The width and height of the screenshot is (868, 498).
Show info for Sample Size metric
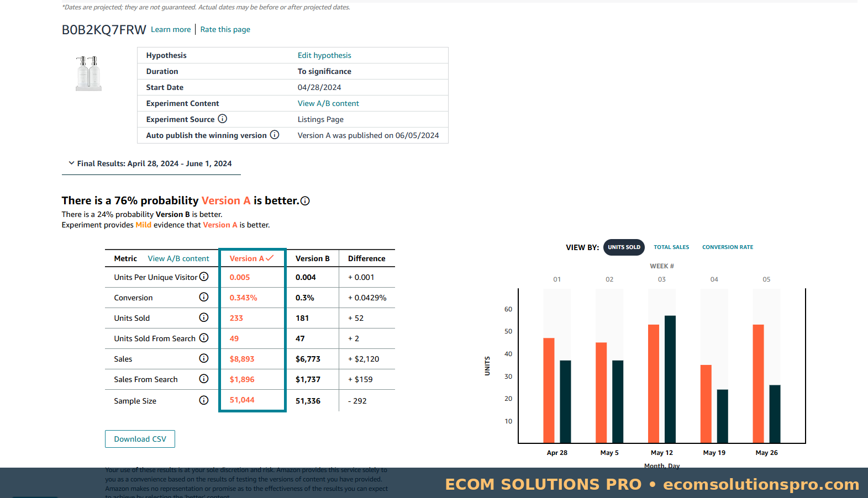pyautogui.click(x=204, y=400)
